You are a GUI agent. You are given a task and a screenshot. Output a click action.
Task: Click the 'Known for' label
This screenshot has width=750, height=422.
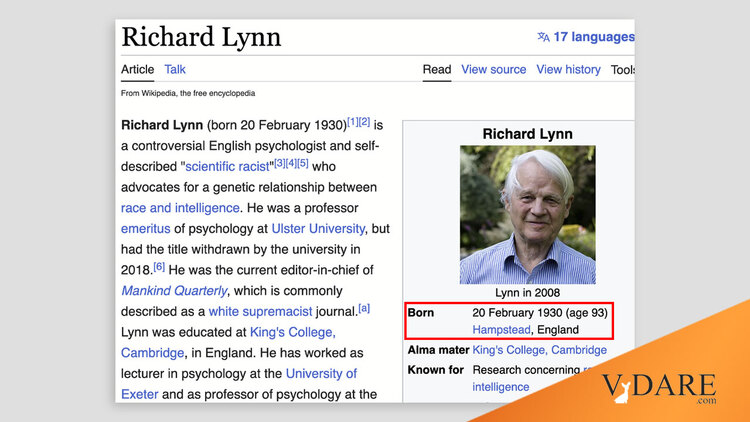[436, 370]
